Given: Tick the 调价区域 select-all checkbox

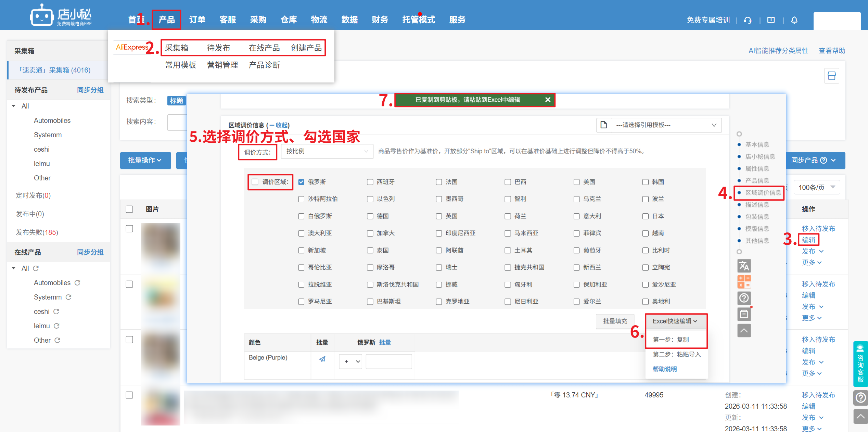Looking at the screenshot, I should click(x=255, y=182).
